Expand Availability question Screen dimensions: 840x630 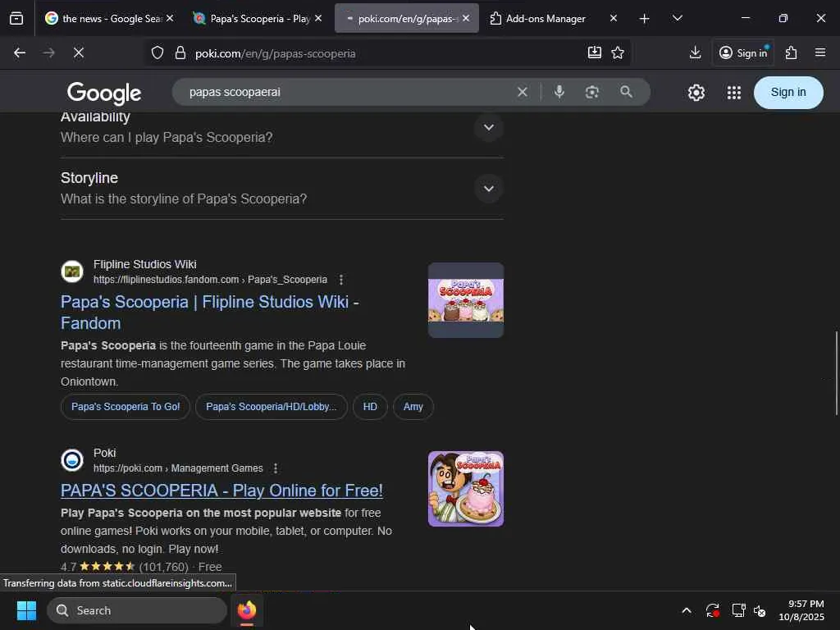coord(489,127)
